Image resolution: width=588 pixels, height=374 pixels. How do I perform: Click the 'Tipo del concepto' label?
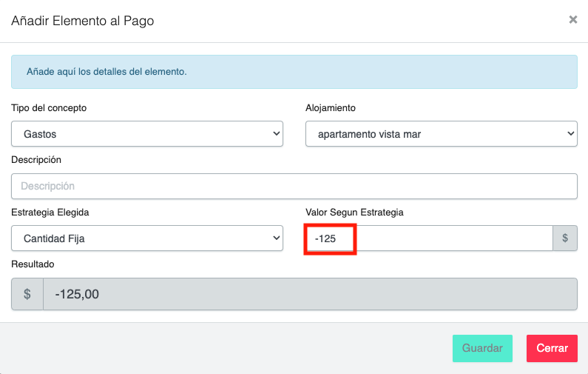[49, 108]
